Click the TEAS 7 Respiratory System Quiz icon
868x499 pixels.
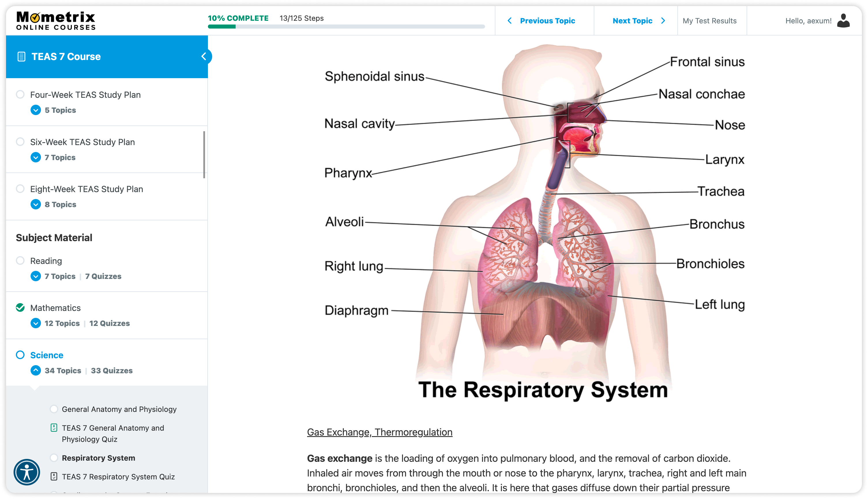coord(54,476)
